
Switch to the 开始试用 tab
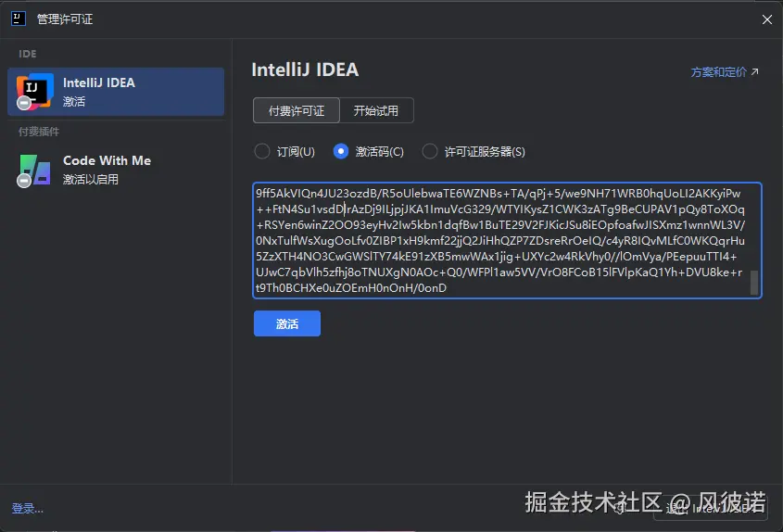[x=376, y=110]
